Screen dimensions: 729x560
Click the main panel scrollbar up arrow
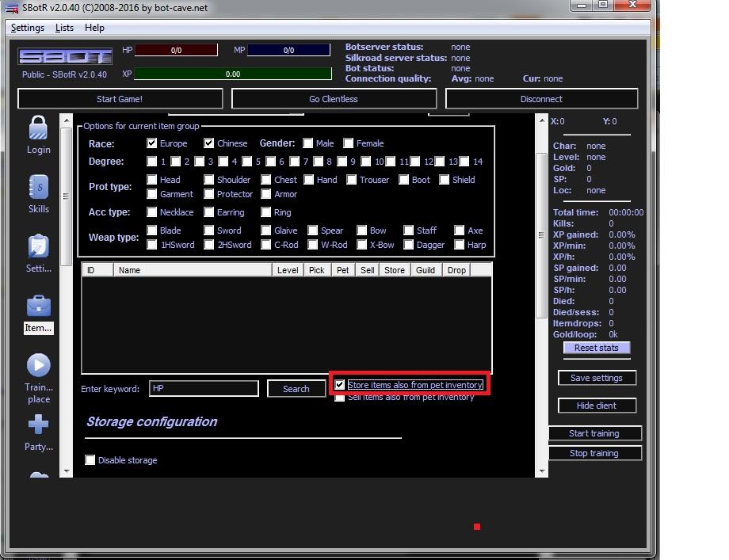542,120
